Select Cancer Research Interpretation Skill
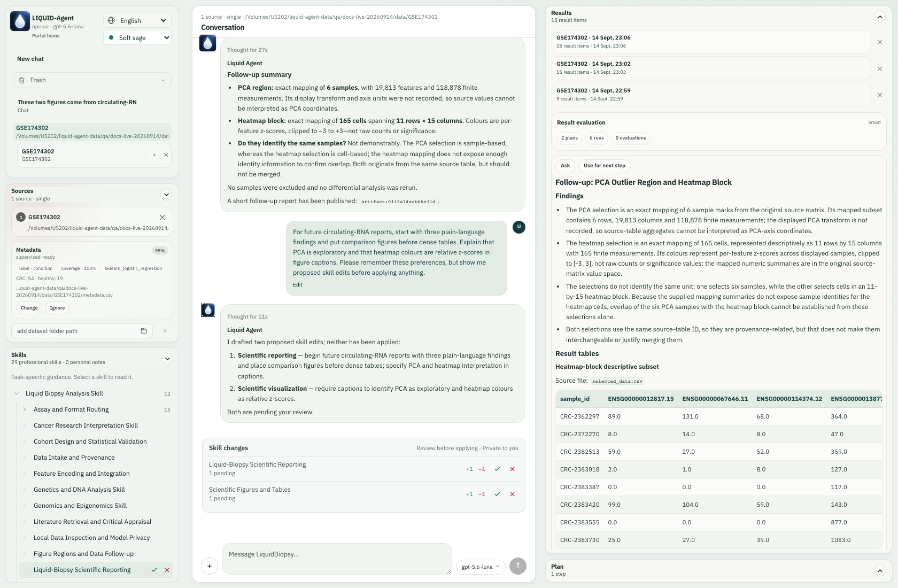 86,425
